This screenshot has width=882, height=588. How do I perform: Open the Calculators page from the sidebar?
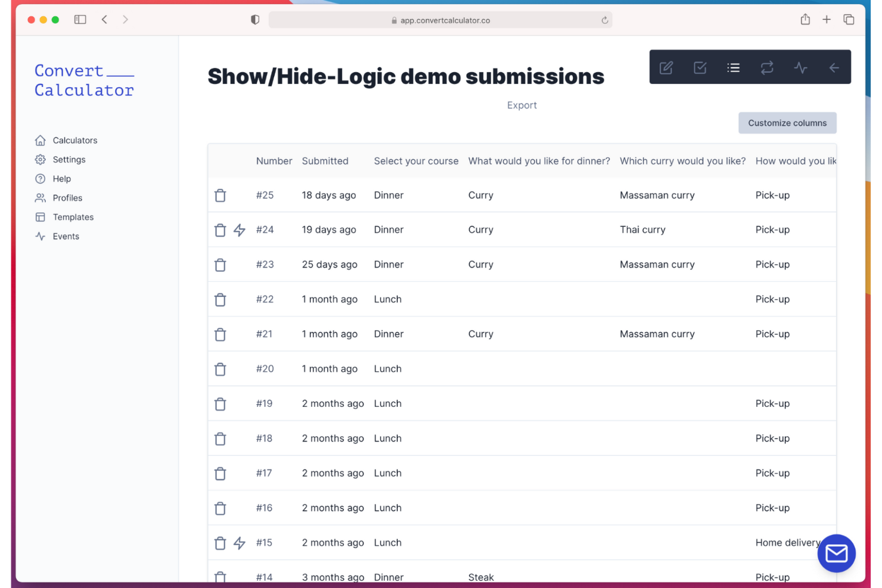(74, 140)
